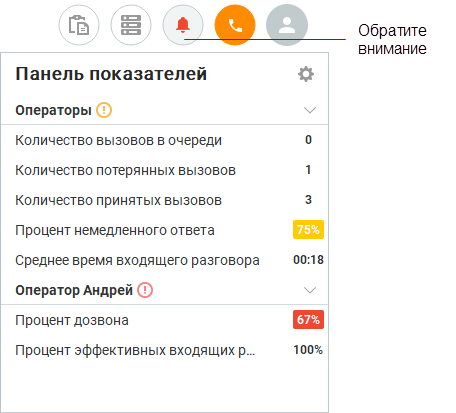Click the 00:18 average time value
This screenshot has width=456, height=413.
tap(308, 260)
